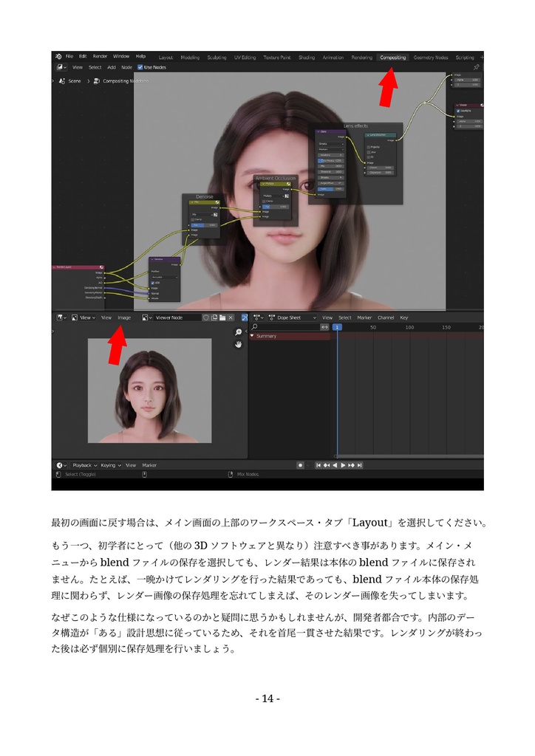This screenshot has height=756, width=535.
Task: Toggle Clamp on the Multiply node
Action: (x=265, y=201)
